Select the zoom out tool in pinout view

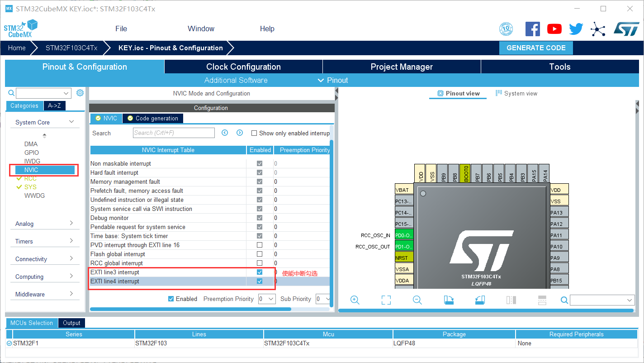pos(417,300)
